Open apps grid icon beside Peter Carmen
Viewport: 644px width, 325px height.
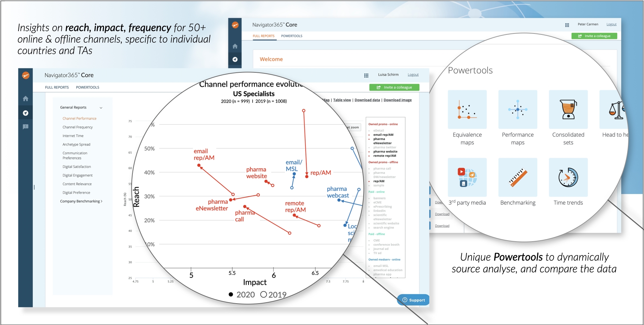point(567,25)
